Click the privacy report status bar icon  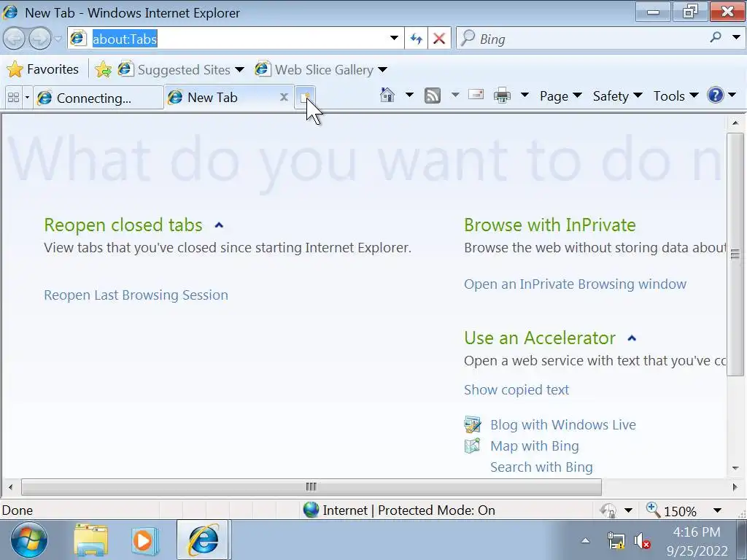[608, 510]
